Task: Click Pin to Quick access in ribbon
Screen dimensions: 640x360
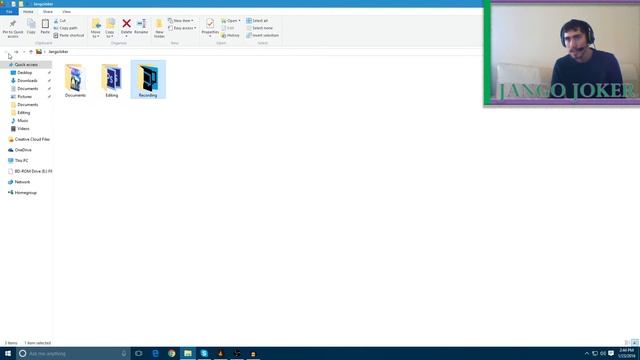Action: coord(13,28)
